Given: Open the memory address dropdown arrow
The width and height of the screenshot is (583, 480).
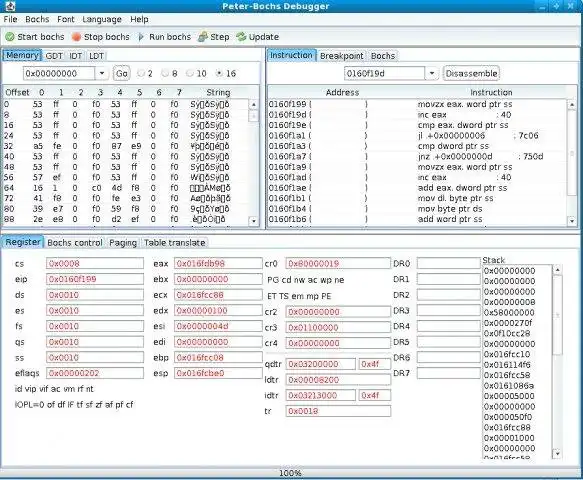Looking at the screenshot, I should click(x=102, y=73).
